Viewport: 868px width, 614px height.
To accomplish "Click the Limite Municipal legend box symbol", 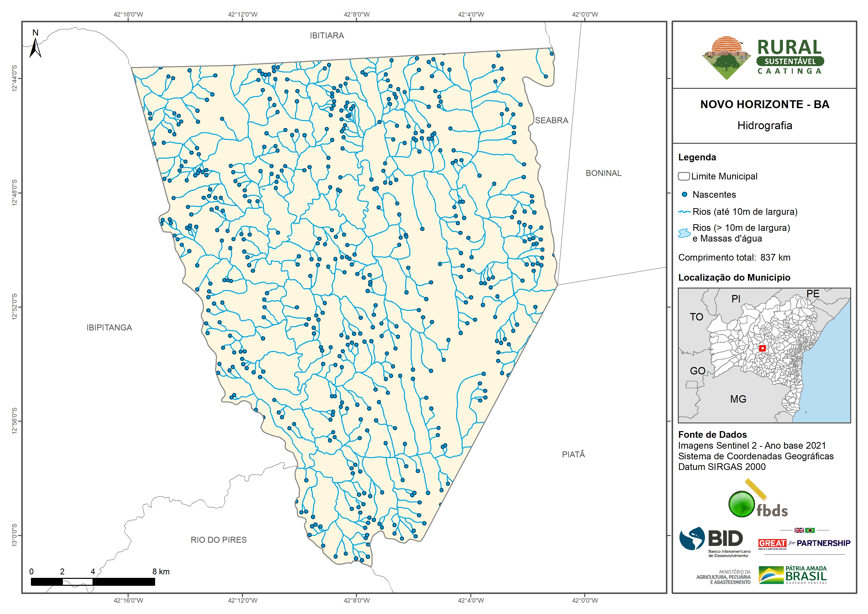I will coord(683,176).
